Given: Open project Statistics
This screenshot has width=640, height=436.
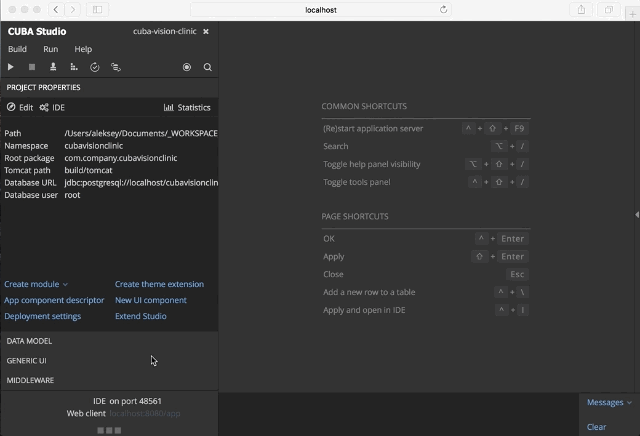Looking at the screenshot, I should 187,107.
